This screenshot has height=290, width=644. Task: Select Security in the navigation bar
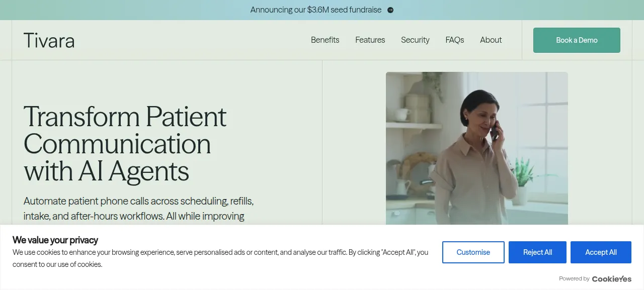coord(415,40)
